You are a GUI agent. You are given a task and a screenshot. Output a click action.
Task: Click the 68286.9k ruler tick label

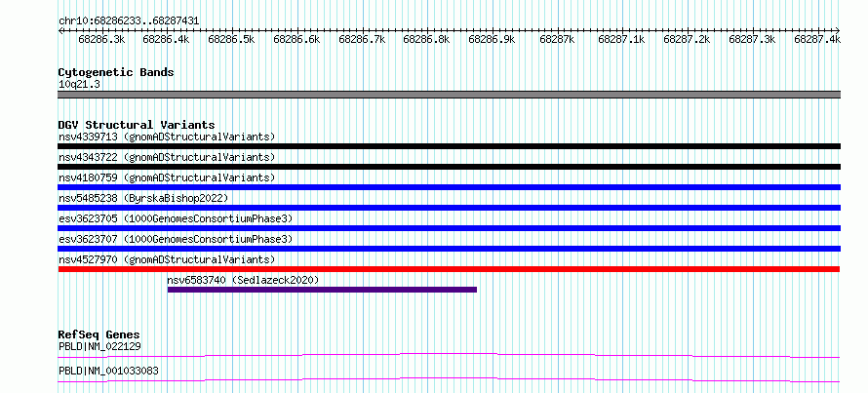(x=492, y=39)
